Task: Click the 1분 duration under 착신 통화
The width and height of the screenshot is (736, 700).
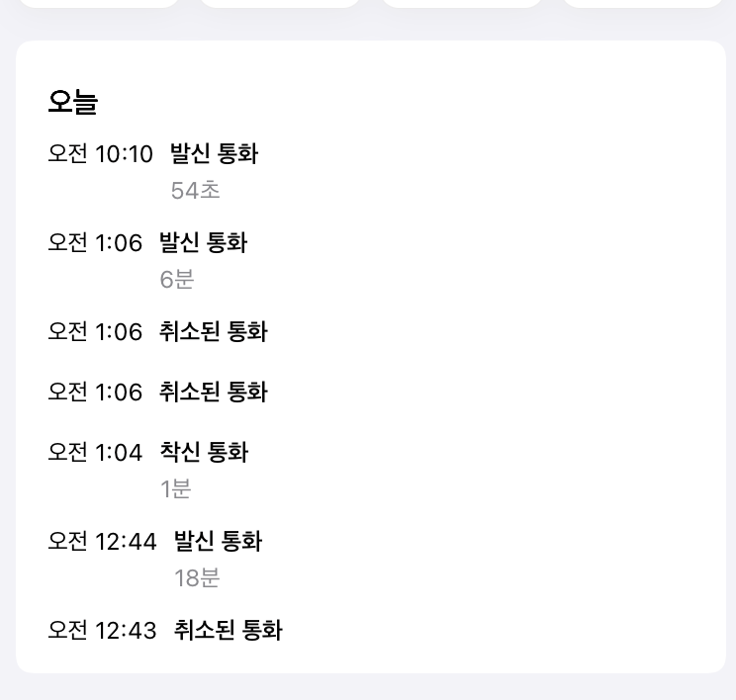Action: tap(176, 488)
